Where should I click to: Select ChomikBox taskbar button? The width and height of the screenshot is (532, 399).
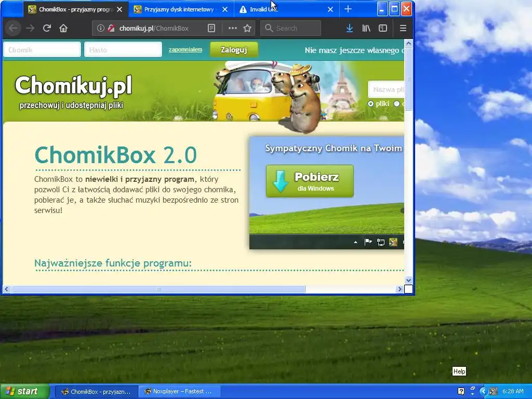click(96, 392)
